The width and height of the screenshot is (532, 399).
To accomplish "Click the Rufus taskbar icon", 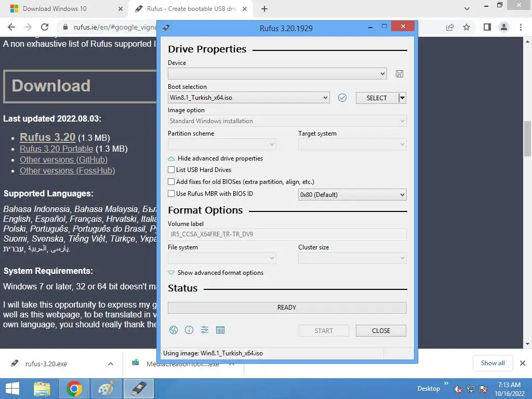I will [x=138, y=389].
